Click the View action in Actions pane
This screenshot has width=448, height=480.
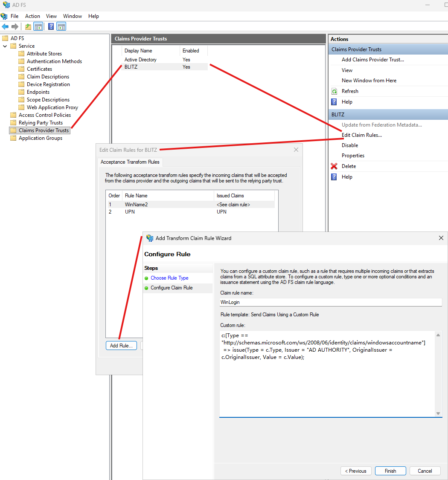coord(347,70)
